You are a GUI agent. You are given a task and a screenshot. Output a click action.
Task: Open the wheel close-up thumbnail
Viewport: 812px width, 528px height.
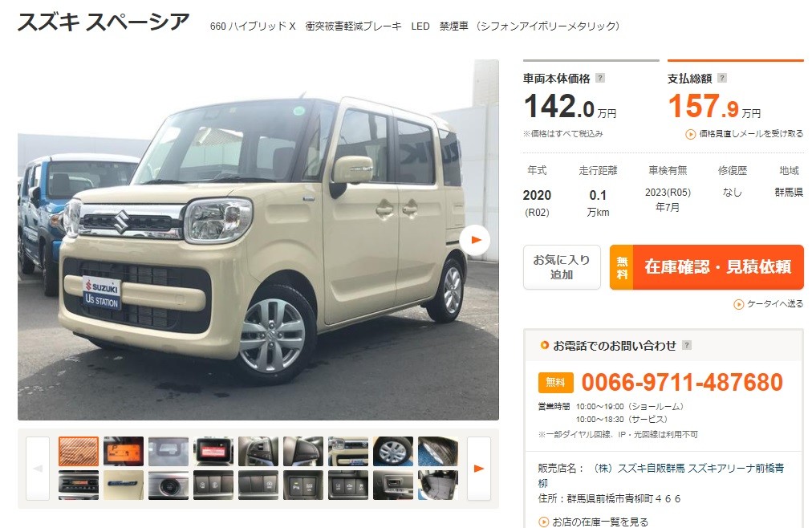click(x=393, y=452)
